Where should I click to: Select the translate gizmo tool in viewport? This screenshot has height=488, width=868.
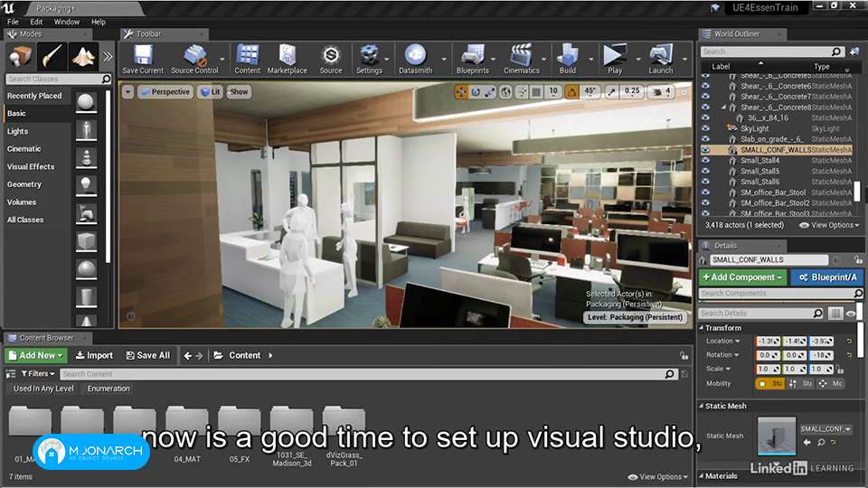461,92
